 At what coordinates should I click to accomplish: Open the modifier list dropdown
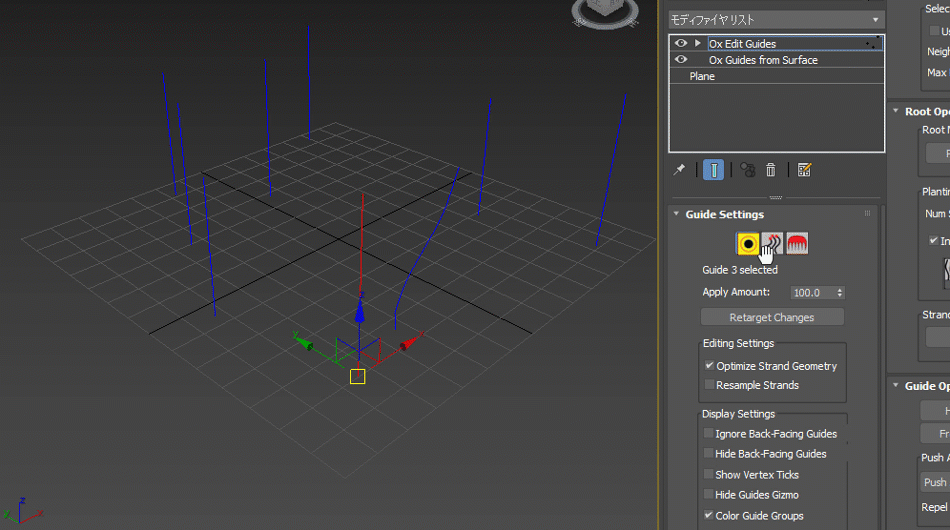pyautogui.click(x=776, y=20)
